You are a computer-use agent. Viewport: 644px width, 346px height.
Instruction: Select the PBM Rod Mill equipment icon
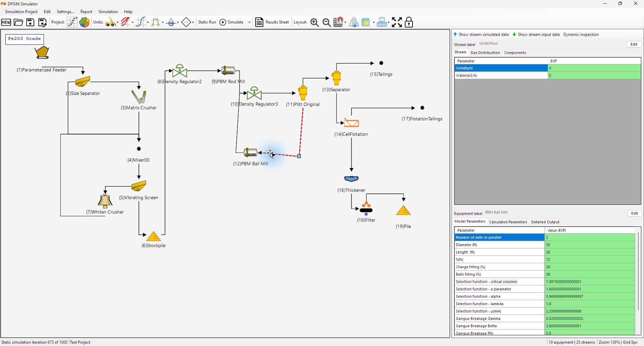coord(228,70)
